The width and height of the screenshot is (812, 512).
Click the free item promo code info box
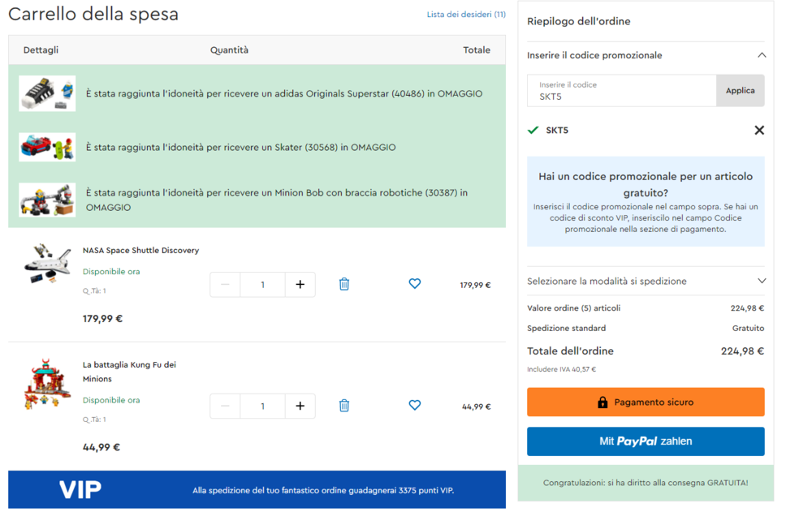[x=646, y=201]
